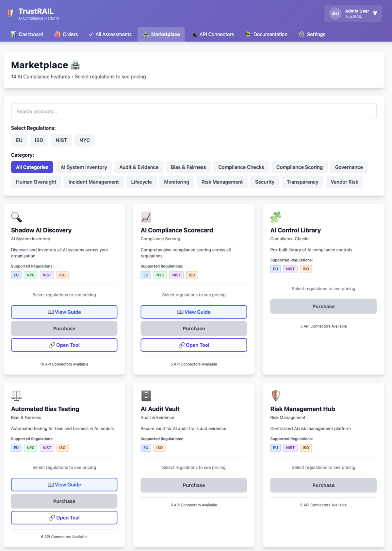Click the Orders shopping bags icon
The width and height of the screenshot is (392, 551).
point(57,34)
